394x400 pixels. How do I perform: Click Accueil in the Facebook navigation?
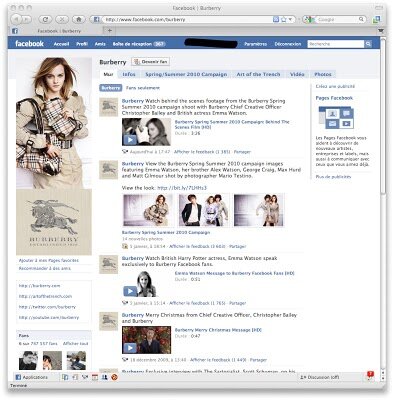[61, 44]
